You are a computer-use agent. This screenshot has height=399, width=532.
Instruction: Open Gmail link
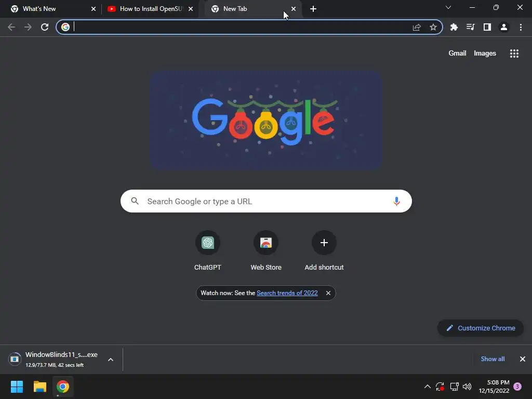[457, 54]
